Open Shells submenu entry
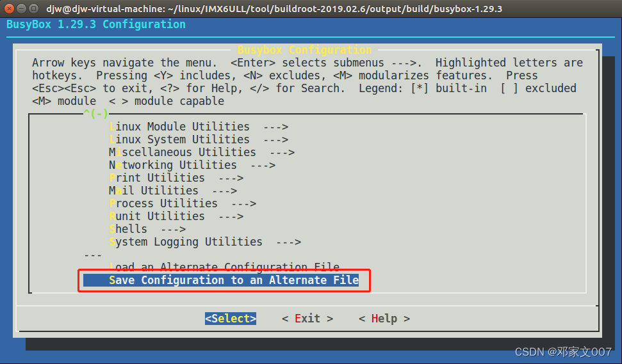622x364 pixels. 147,229
